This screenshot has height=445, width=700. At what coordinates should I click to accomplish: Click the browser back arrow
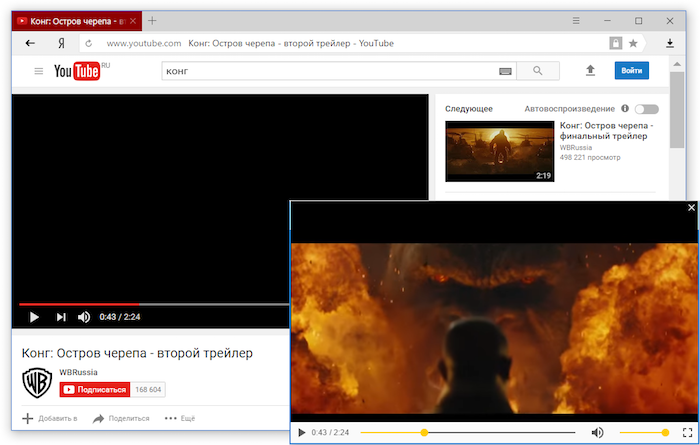click(x=30, y=43)
